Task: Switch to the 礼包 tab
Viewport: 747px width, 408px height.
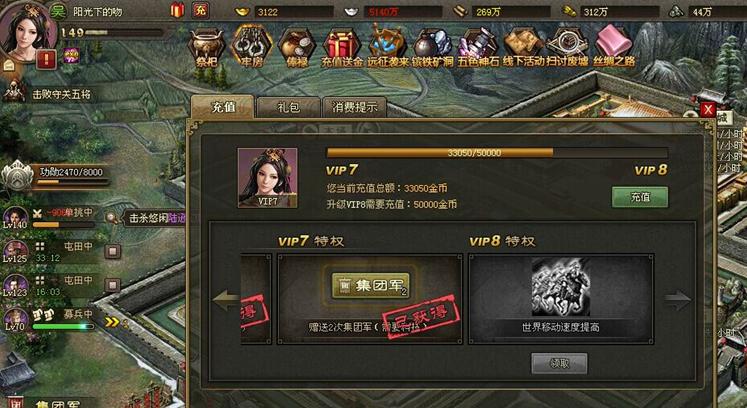Action: pos(288,107)
